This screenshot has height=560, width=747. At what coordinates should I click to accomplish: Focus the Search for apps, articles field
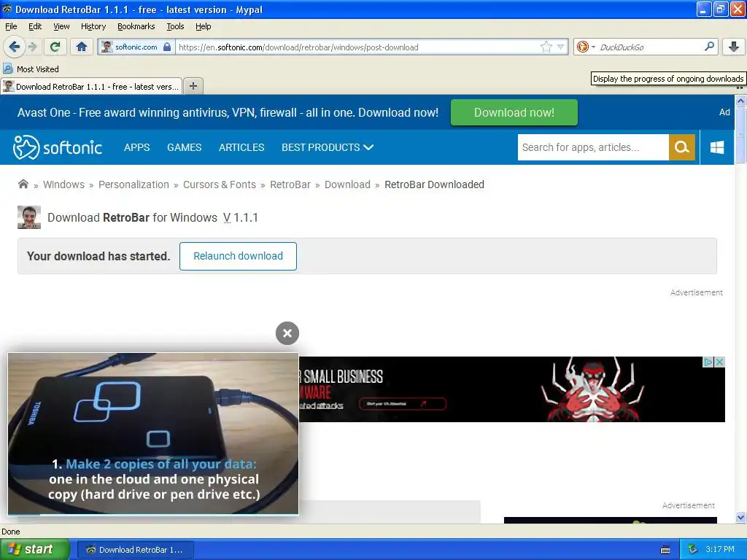click(593, 147)
